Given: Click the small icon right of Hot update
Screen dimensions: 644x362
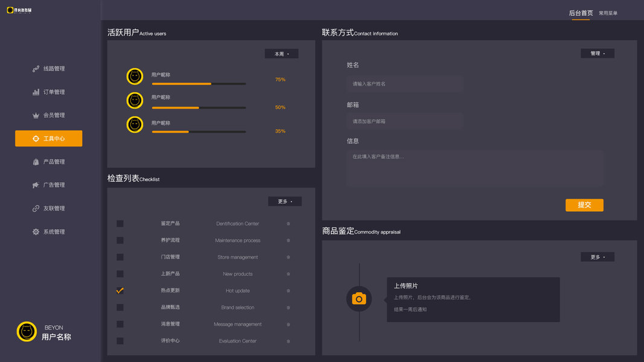Looking at the screenshot, I should click(289, 291).
